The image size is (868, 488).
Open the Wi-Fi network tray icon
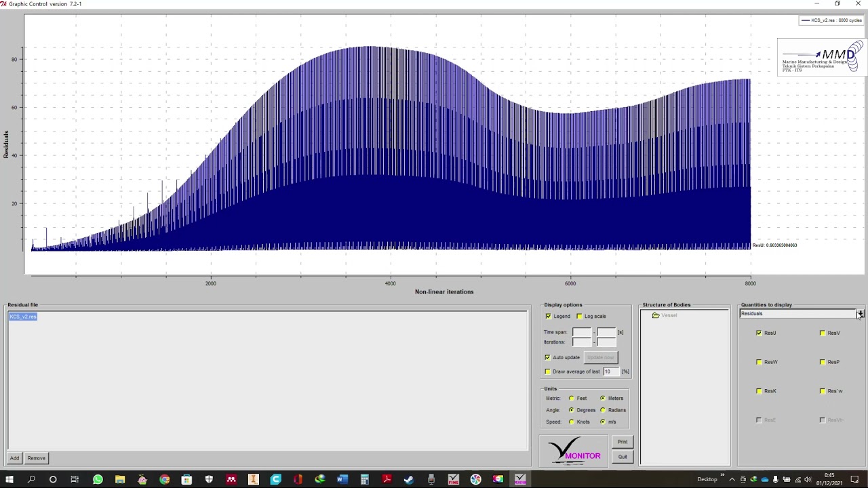pyautogui.click(x=797, y=480)
